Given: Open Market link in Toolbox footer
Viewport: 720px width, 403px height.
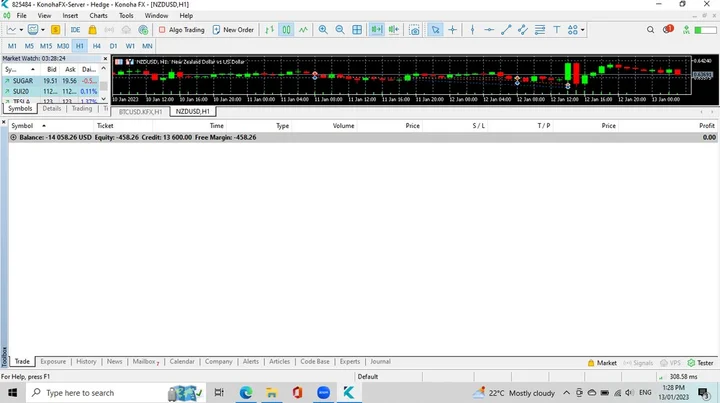Looking at the screenshot, I should click(602, 363).
